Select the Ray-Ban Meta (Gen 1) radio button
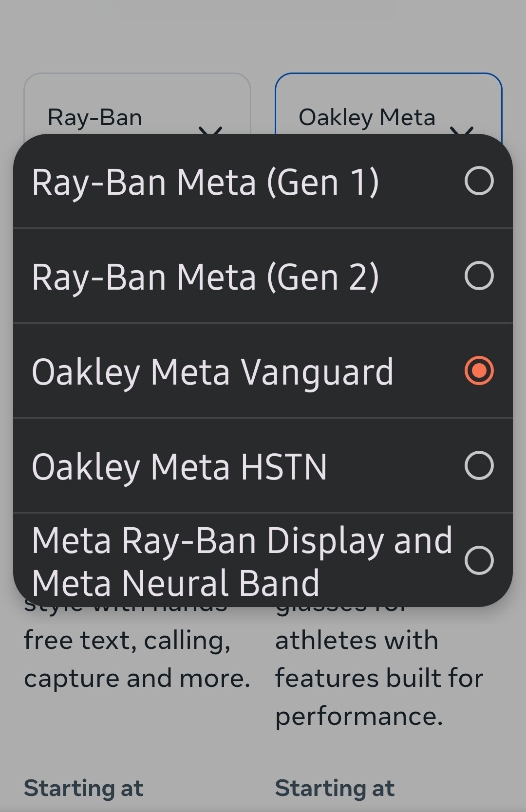This screenshot has height=812, width=526. pos(479,181)
